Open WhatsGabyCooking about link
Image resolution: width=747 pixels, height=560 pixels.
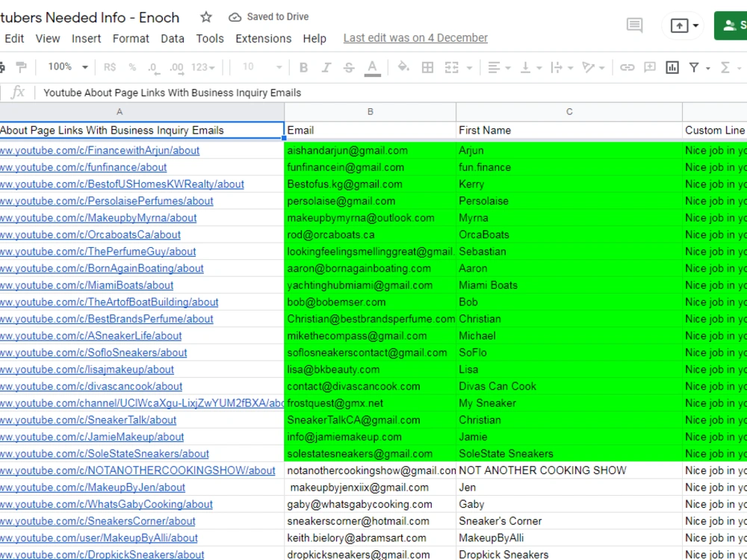[106, 504]
